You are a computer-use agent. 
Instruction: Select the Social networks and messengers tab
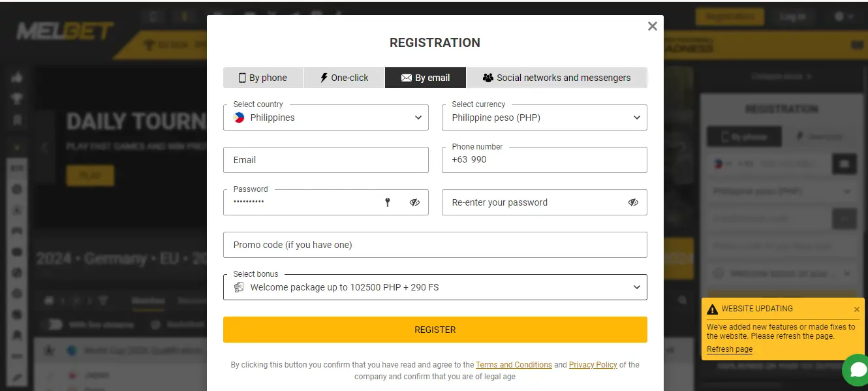[558, 77]
